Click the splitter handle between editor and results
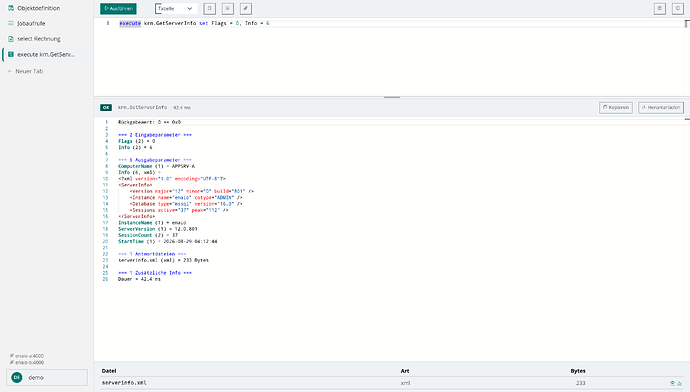Screen dimensions: 690x392 coord(392,97)
